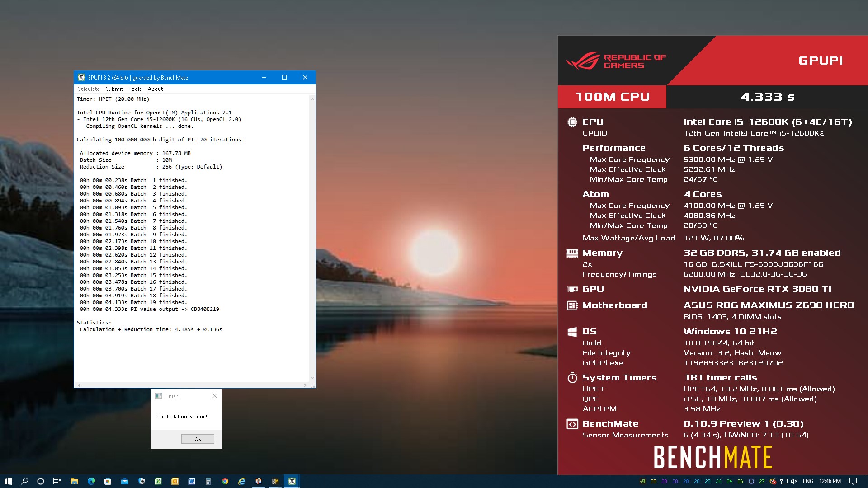This screenshot has height=488, width=868.
Task: Click the circle ring tray icon
Action: pos(751,481)
